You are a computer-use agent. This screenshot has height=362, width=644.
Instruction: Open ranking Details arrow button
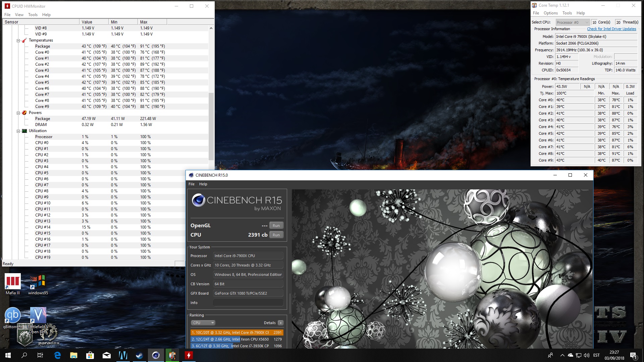[281, 323]
